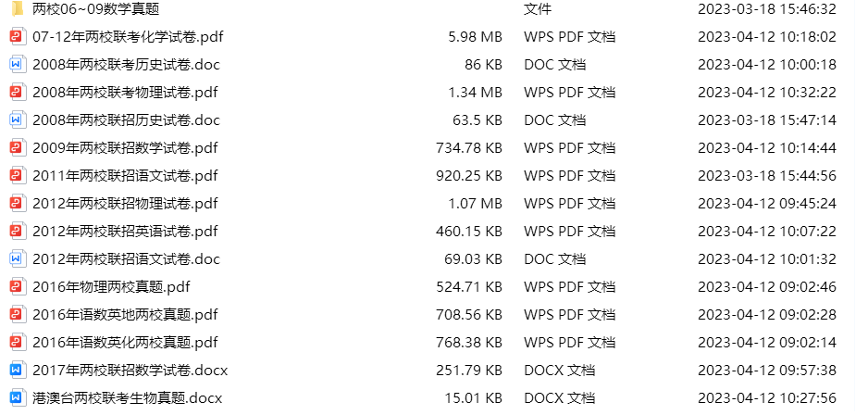Click the 5.98 MB file size entry
Viewport: 868px width, 415px height.
(x=475, y=37)
